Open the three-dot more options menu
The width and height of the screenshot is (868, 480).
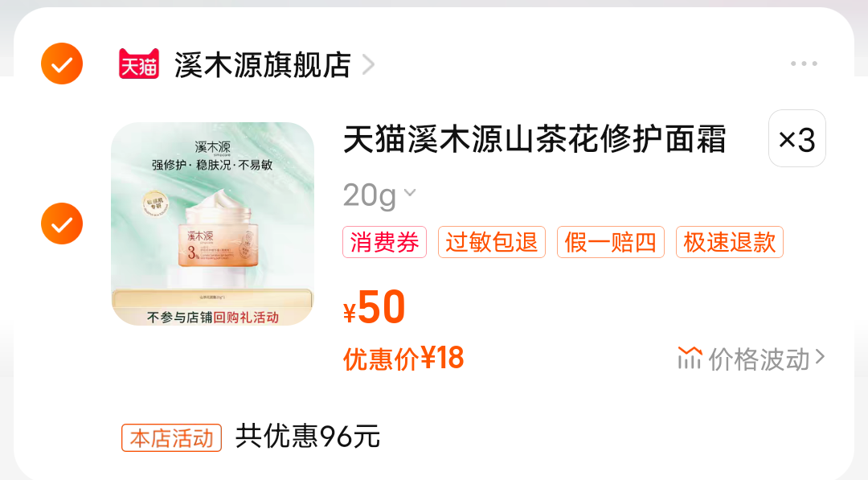click(804, 64)
